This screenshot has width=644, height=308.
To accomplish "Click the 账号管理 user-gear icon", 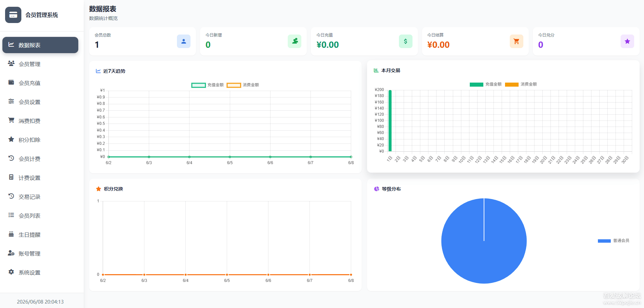I will coord(11,253).
